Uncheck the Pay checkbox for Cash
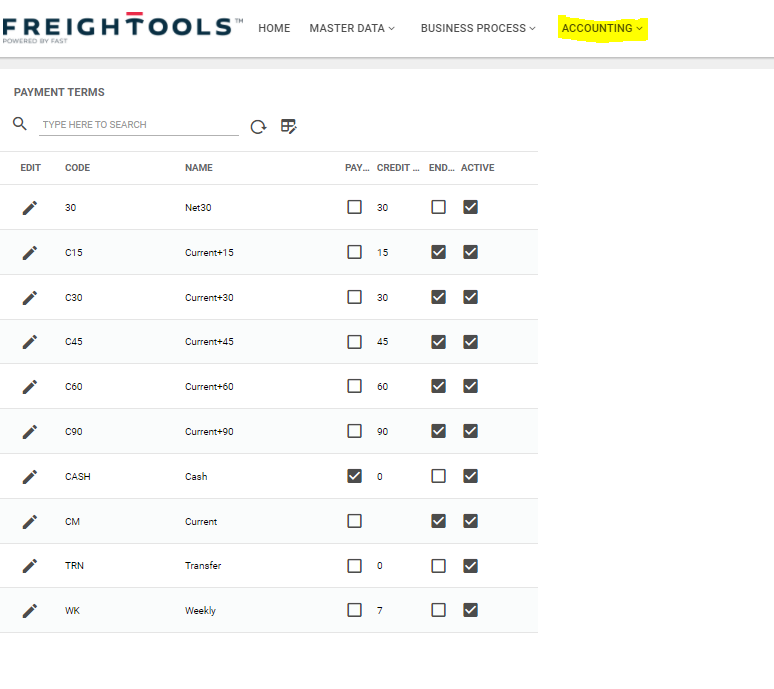 click(354, 476)
